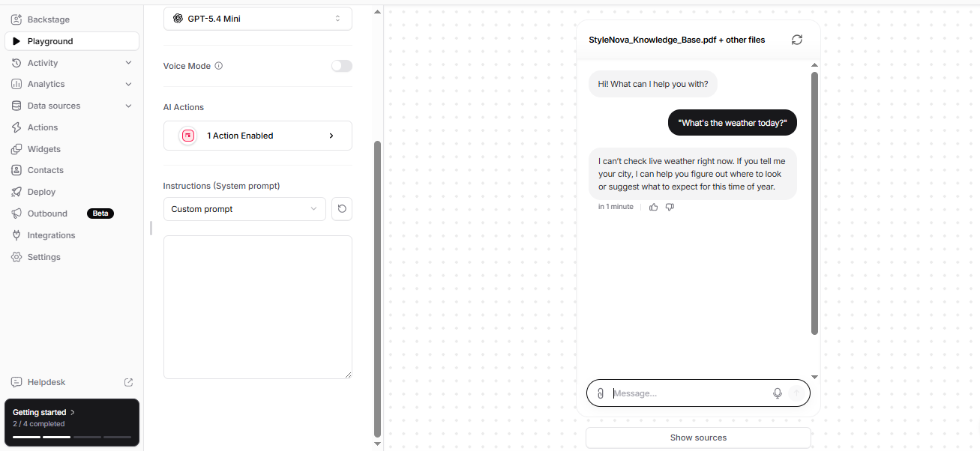This screenshot has height=451, width=980.
Task: Select Playground in the sidebar
Action: tap(71, 41)
